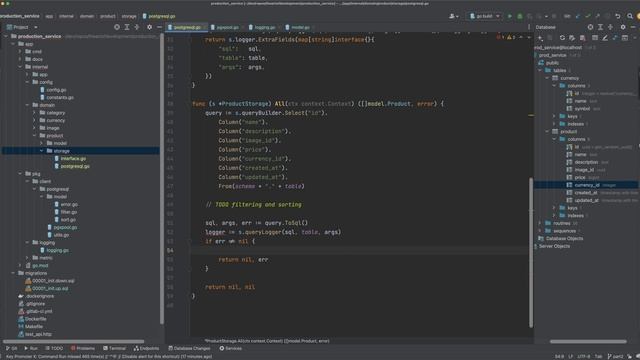
Task: Click the Update Project arrow icon
Action: (578, 16)
